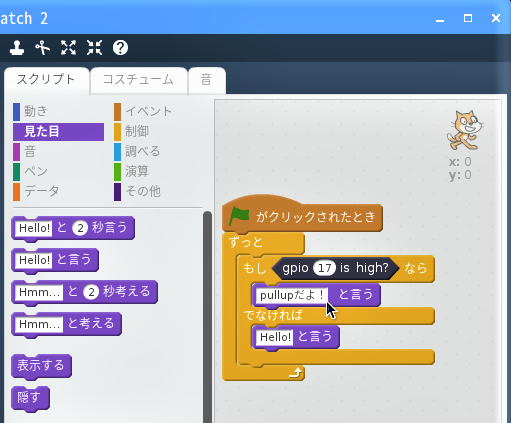Click the shrink sprite icon

(x=94, y=48)
